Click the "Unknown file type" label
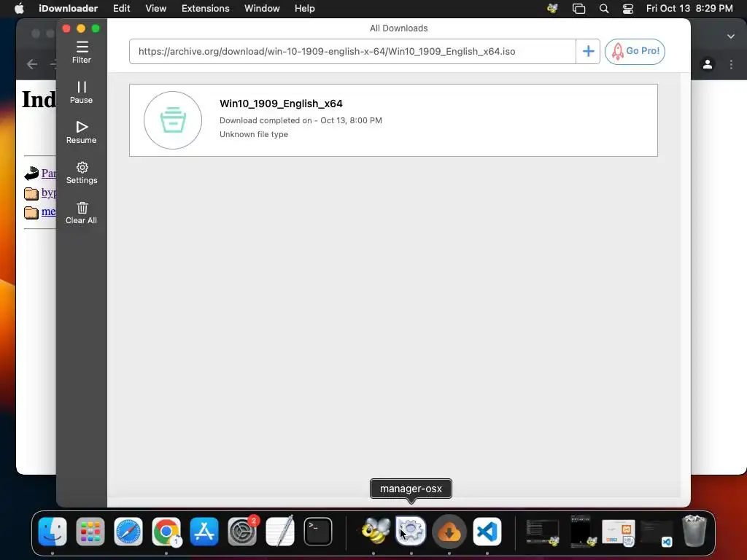 click(254, 134)
